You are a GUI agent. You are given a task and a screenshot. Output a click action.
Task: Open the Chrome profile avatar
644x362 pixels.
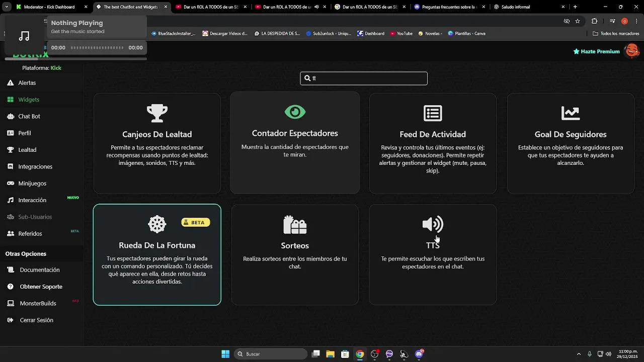click(624, 21)
